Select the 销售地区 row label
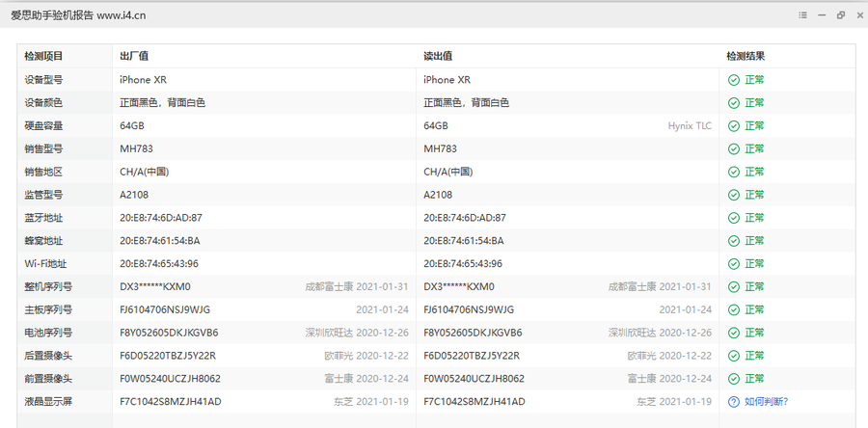The height and width of the screenshot is (428, 868). pos(43,172)
